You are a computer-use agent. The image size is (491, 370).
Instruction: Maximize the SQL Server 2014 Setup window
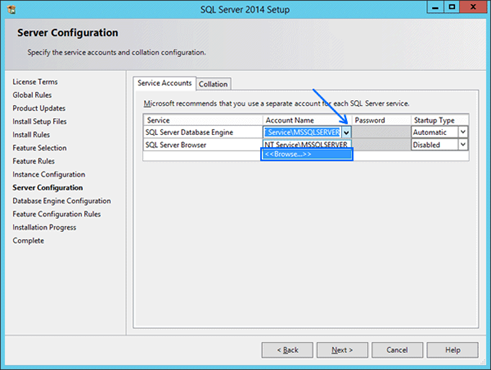[x=452, y=7]
